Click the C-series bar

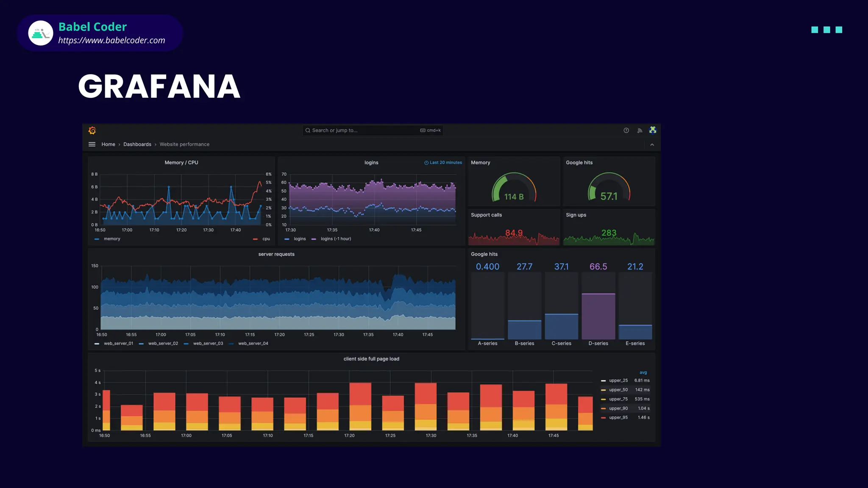(x=561, y=327)
